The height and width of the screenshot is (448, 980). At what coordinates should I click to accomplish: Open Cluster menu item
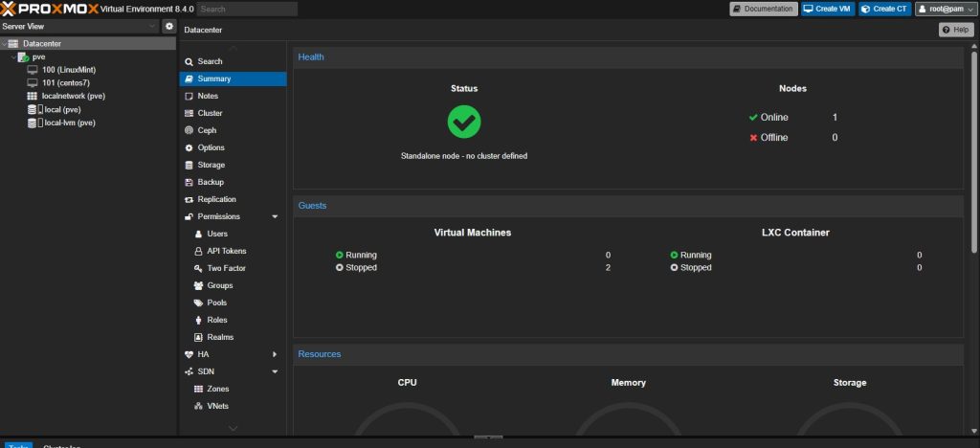pos(233,113)
